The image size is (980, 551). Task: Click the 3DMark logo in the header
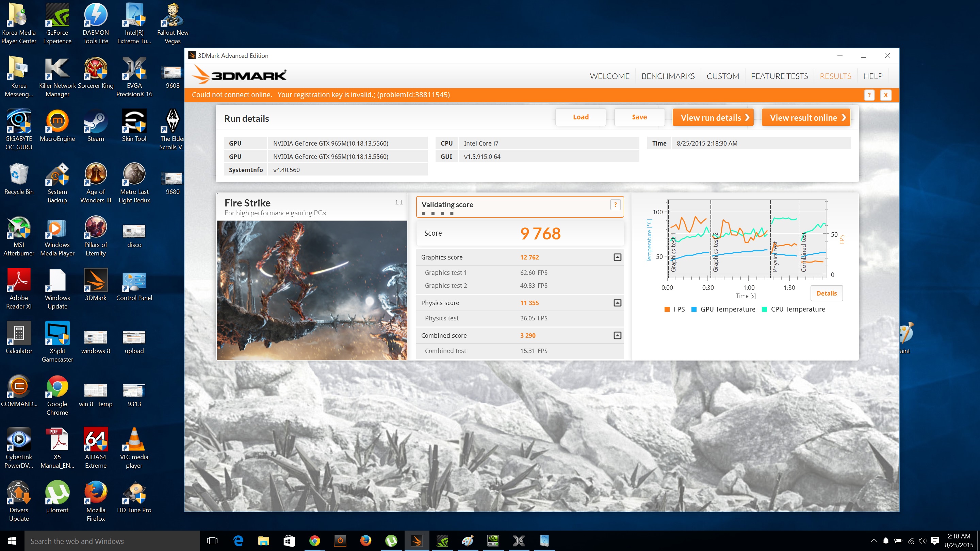click(239, 74)
